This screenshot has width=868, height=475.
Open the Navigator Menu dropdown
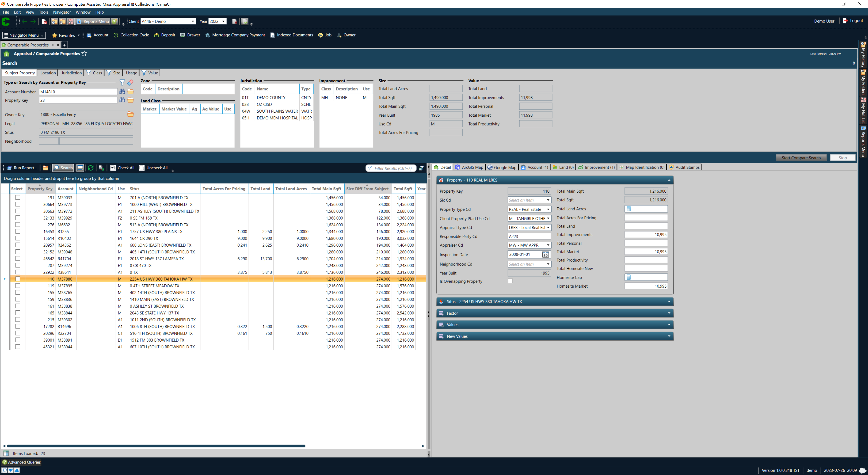pos(24,35)
